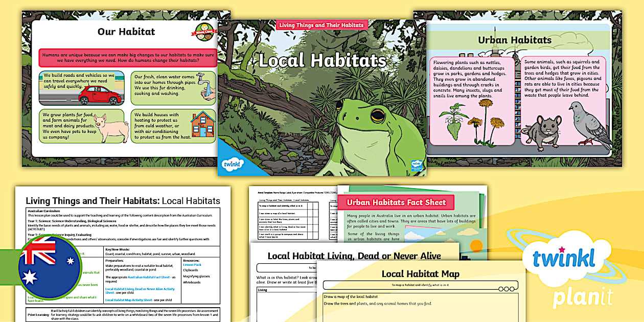Click the 'Urban Habitats Fact Sheet' red header

tap(398, 202)
